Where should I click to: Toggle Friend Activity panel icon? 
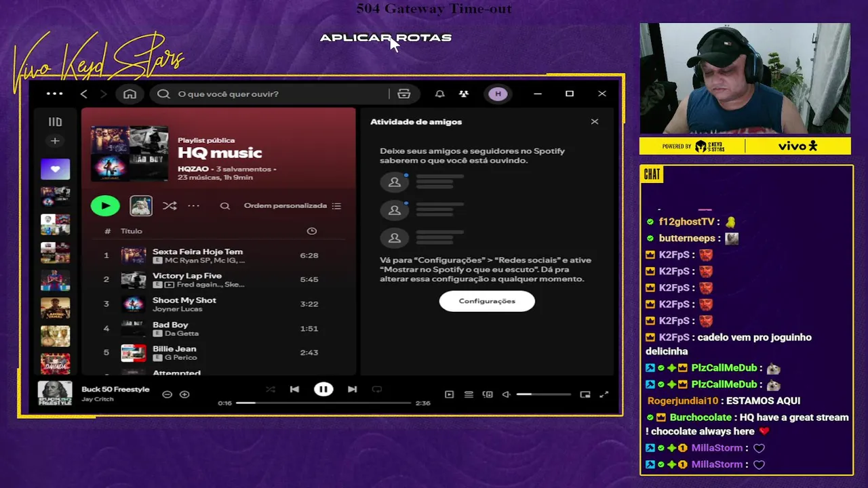464,94
